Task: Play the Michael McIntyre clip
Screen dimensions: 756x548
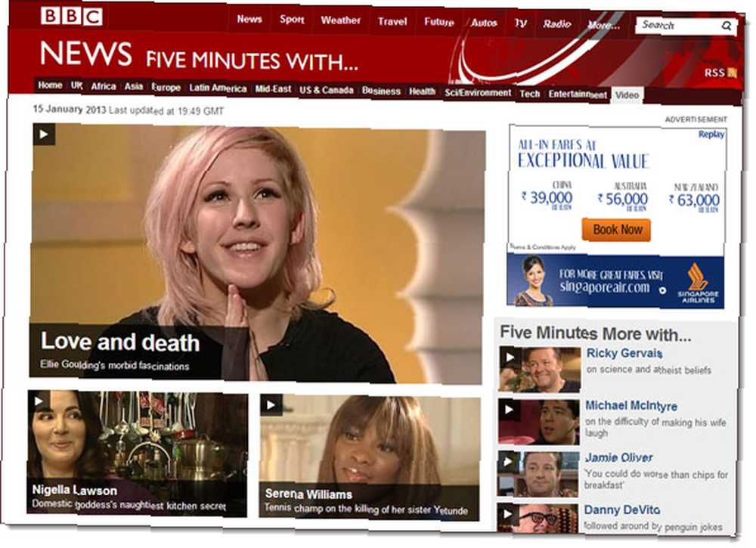Action: tap(509, 409)
